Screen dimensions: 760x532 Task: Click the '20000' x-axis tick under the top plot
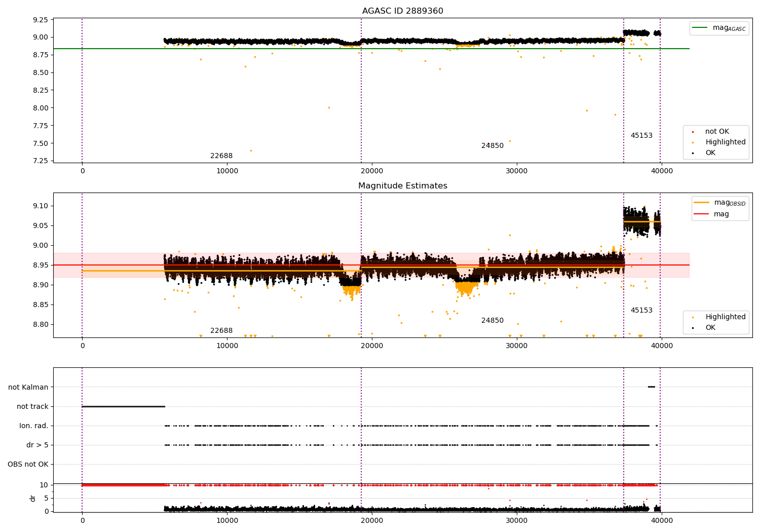point(372,171)
